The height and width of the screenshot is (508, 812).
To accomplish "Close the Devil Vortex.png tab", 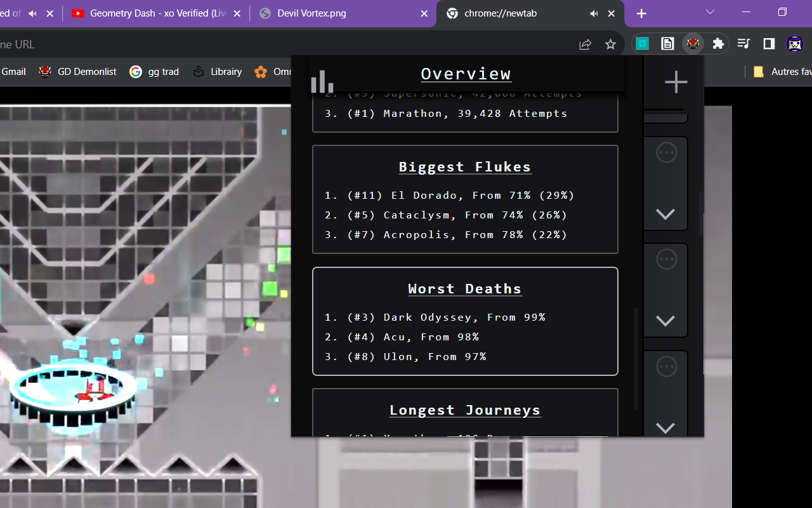I will tap(424, 13).
